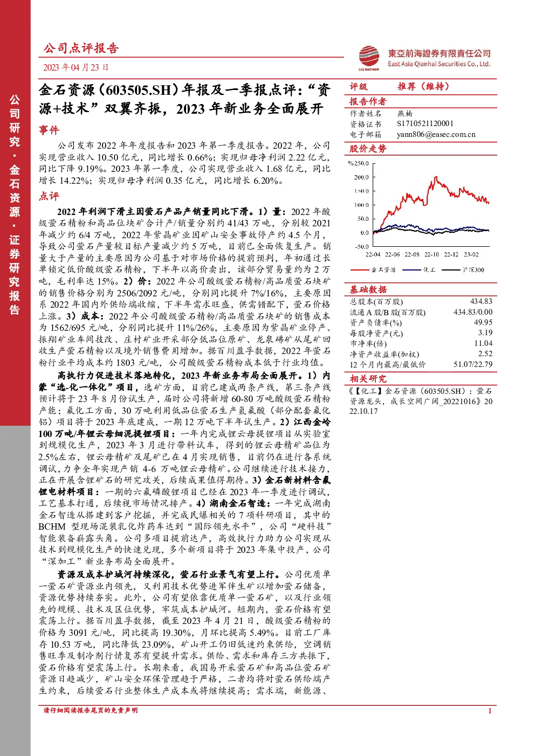Click the value 434.83/0.00 for circulating shares
This screenshot has width=535, height=756.
473,312
